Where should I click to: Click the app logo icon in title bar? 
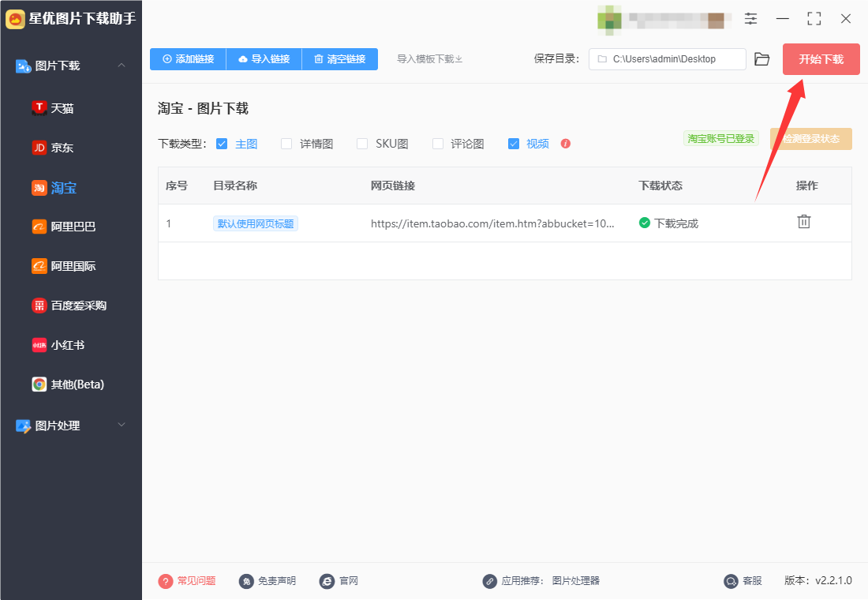pyautogui.click(x=15, y=19)
